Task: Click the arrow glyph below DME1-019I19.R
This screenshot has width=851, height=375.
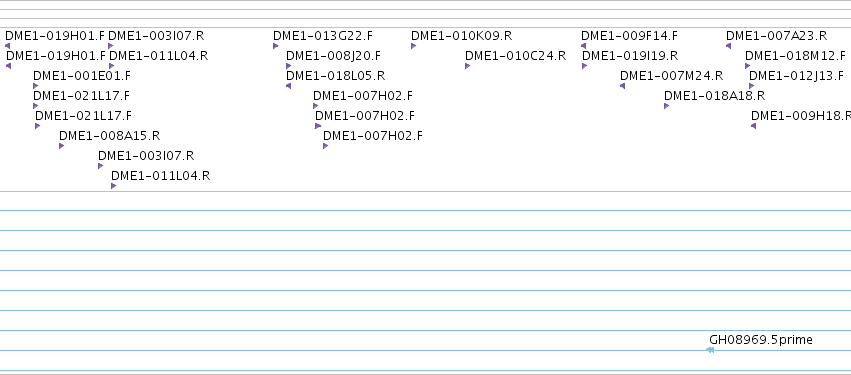Action: click(585, 66)
